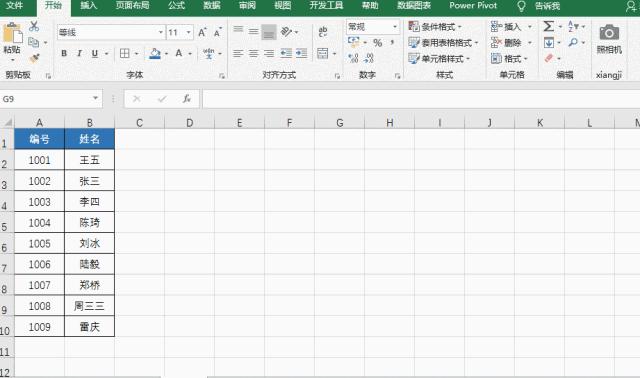The image size is (640, 378).
Task: Open the File (文件) tab
Action: click(15, 6)
